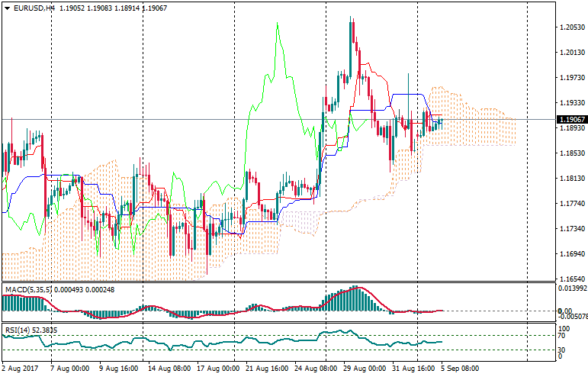Image resolution: width=588 pixels, height=377 pixels.
Task: Click the MACD scale value 0.013992
Action: click(x=573, y=288)
